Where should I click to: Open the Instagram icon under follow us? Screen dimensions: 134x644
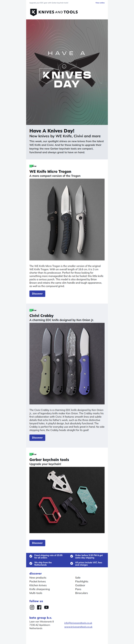point(32,607)
